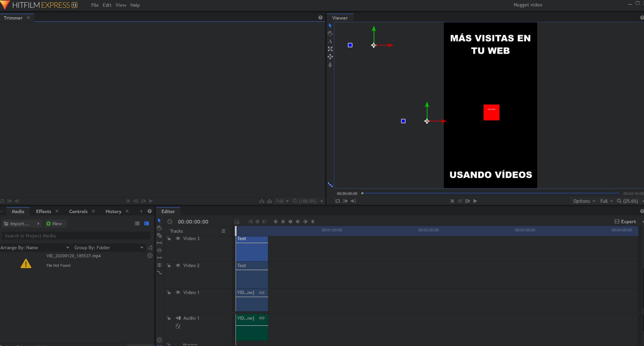644x346 pixels.
Task: Select the Text tool in the Viewer
Action: pyautogui.click(x=330, y=41)
